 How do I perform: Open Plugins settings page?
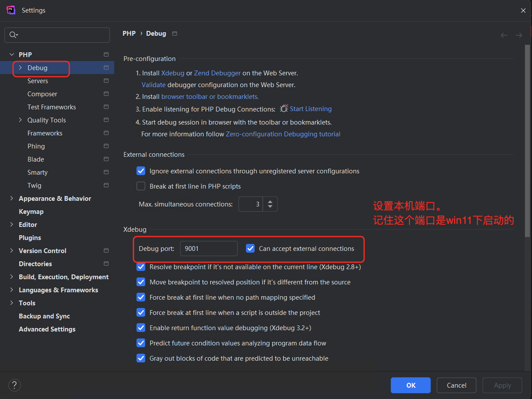30,237
